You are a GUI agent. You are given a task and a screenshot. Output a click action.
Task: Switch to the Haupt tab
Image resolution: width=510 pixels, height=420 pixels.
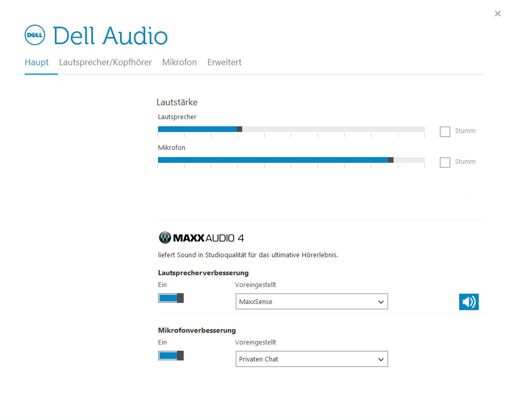37,62
